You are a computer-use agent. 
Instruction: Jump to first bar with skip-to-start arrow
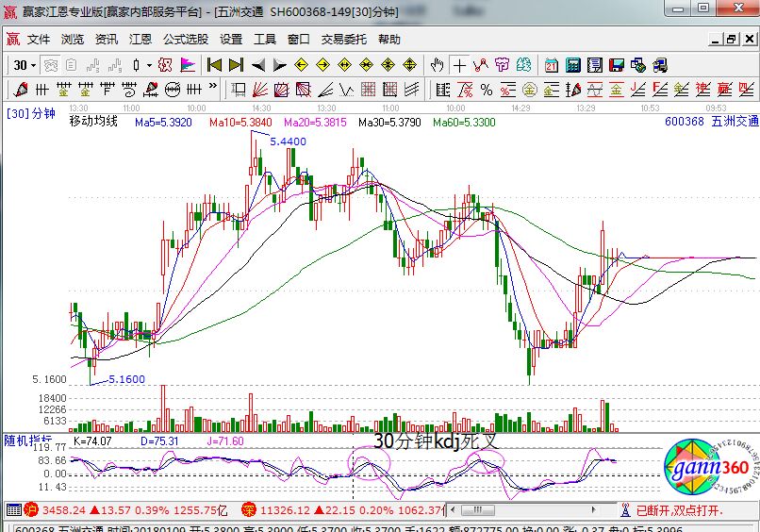pos(214,65)
